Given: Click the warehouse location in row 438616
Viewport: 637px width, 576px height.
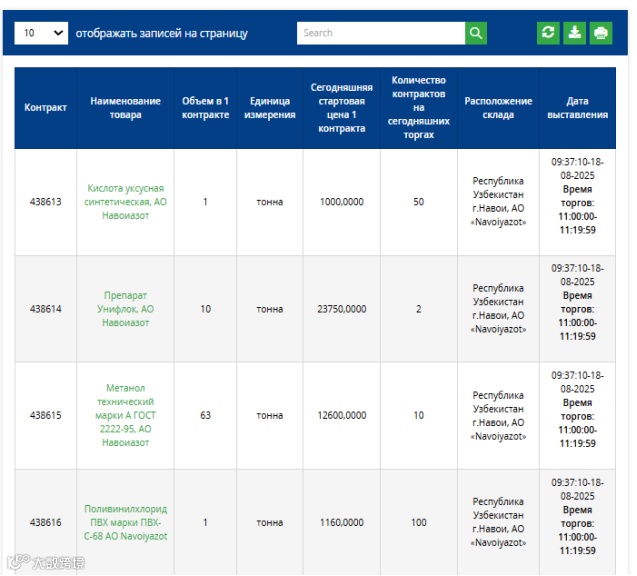Looking at the screenshot, I should tap(498, 522).
